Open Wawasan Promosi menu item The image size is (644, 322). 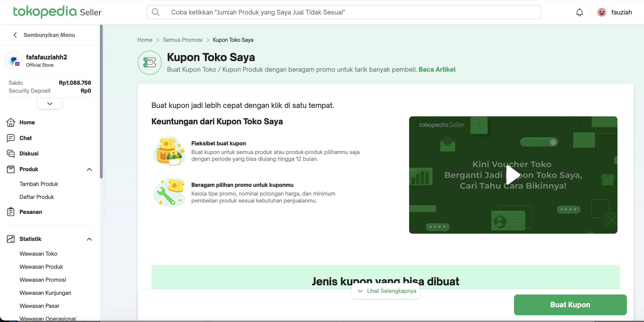43,280
